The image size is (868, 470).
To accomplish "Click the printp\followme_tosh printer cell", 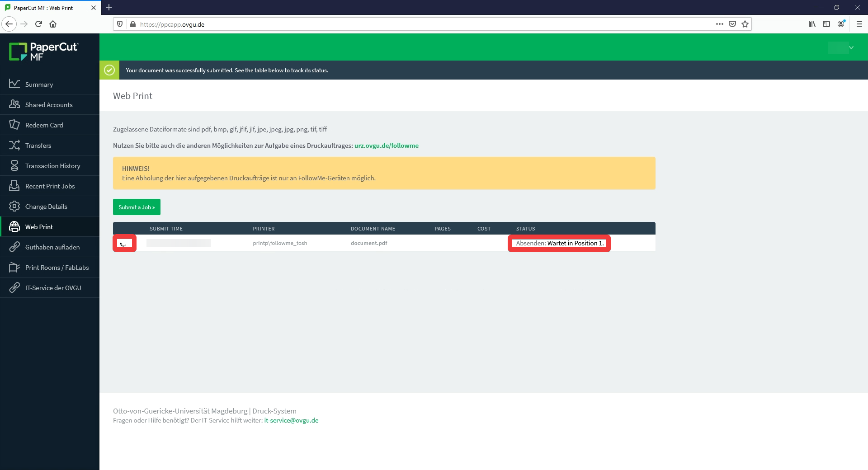I will [x=280, y=243].
